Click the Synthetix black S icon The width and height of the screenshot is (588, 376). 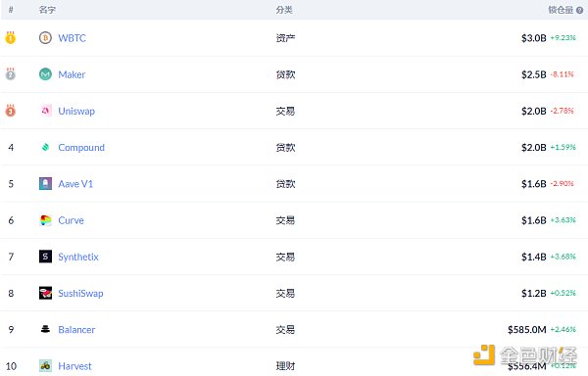45,257
